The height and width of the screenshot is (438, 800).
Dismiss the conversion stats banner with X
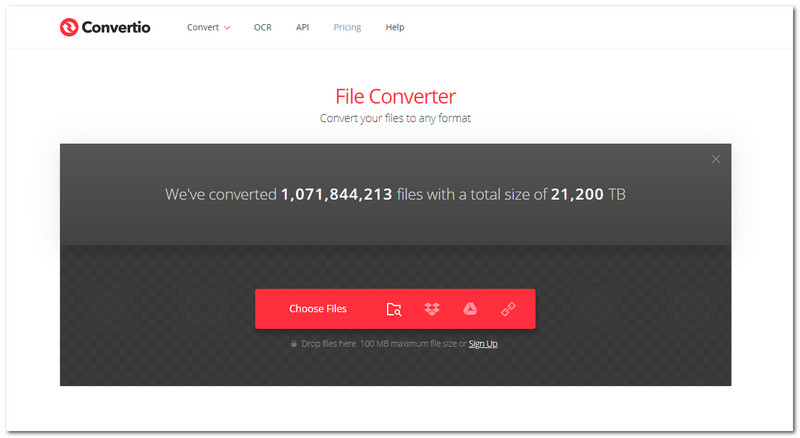point(716,159)
